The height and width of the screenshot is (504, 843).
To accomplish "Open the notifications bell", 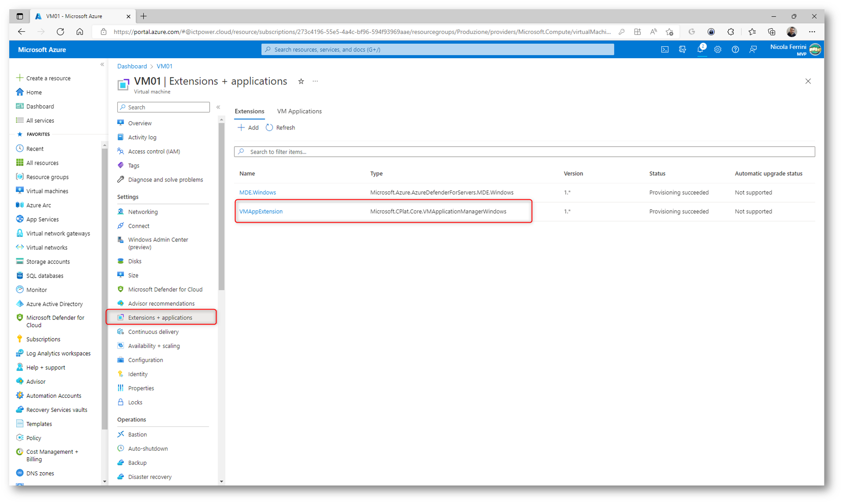I will 700,49.
